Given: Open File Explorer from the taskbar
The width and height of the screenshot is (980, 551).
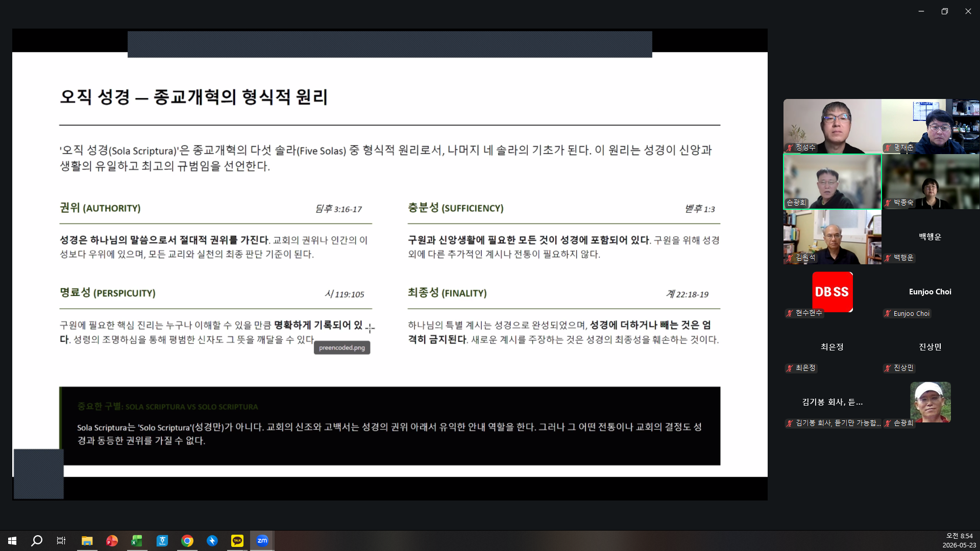Looking at the screenshot, I should (x=87, y=541).
